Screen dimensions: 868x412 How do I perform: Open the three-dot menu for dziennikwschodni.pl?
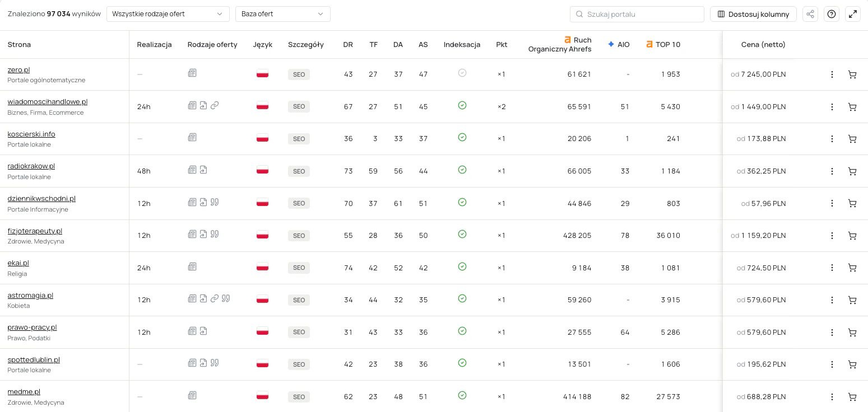[832, 204]
